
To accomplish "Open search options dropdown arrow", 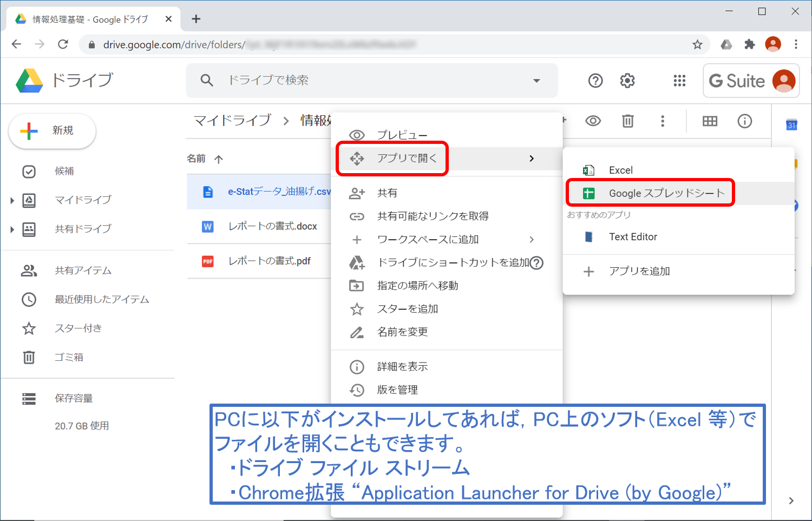I will point(536,81).
